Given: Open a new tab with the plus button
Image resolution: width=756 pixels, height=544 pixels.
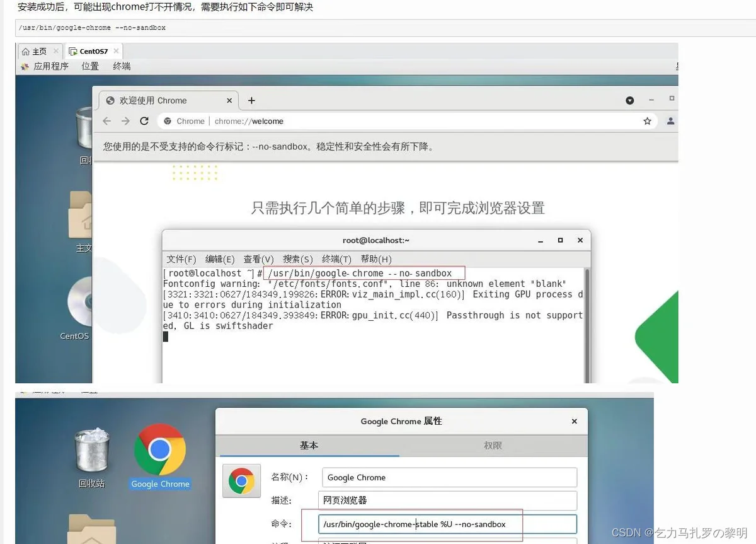Looking at the screenshot, I should [x=251, y=100].
